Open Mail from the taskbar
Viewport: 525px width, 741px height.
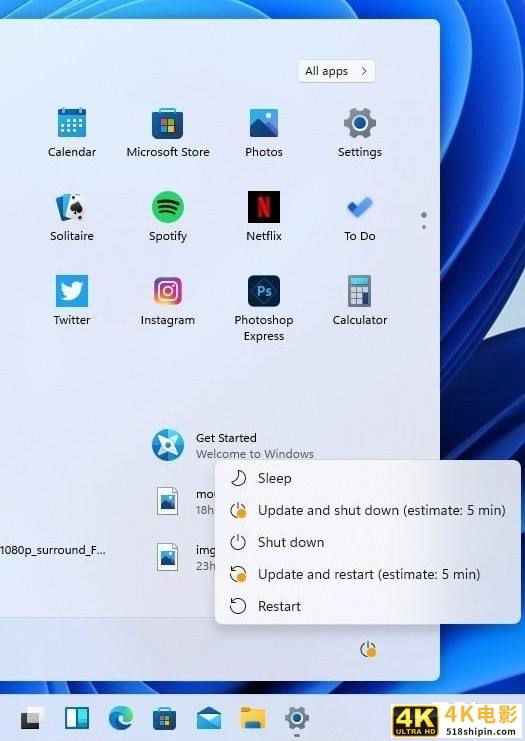pos(209,719)
